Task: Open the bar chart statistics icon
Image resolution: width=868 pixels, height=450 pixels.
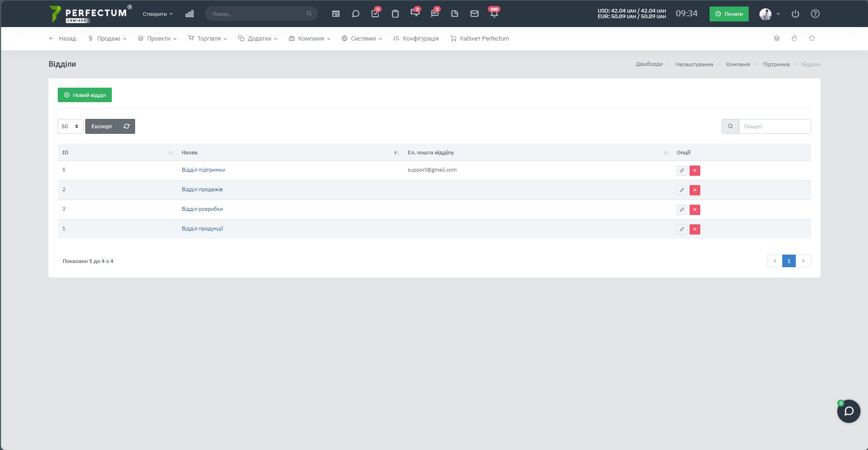Action: [189, 14]
